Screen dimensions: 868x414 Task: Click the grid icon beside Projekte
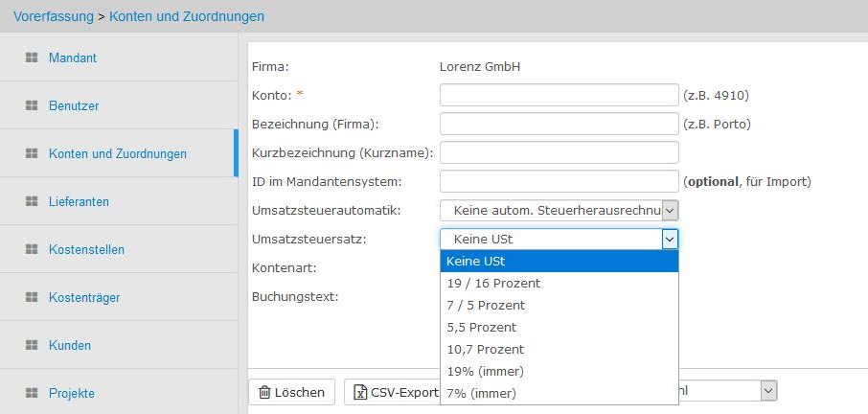click(x=32, y=393)
